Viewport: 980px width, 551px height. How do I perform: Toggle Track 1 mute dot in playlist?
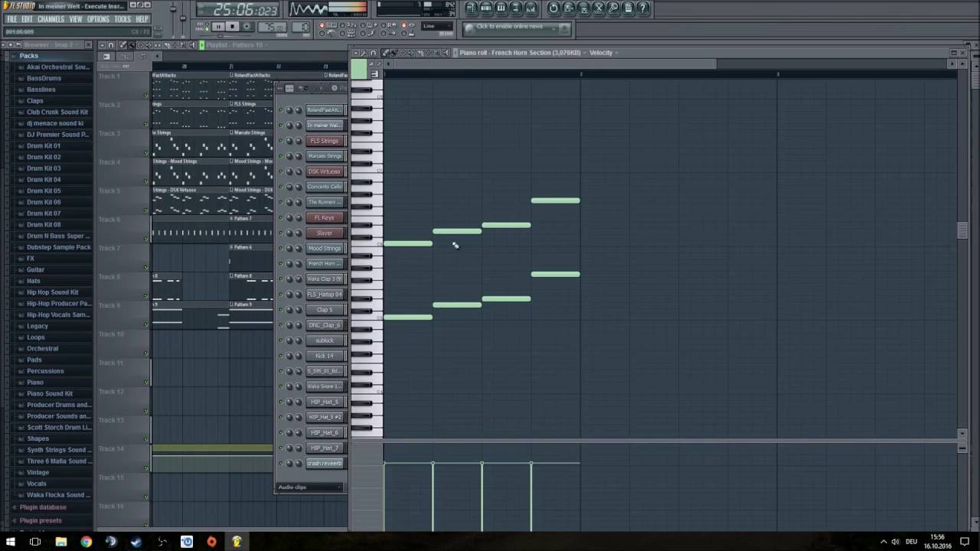(145, 95)
